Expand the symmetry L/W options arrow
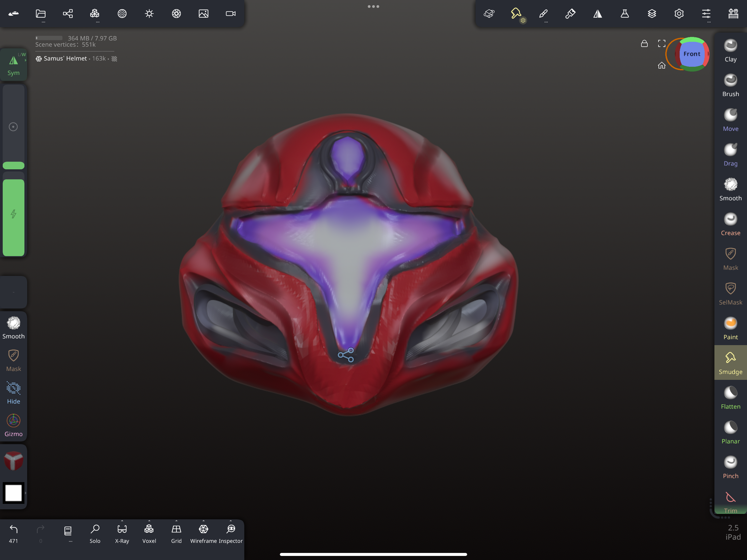Image resolution: width=747 pixels, height=560 pixels. [25, 61]
